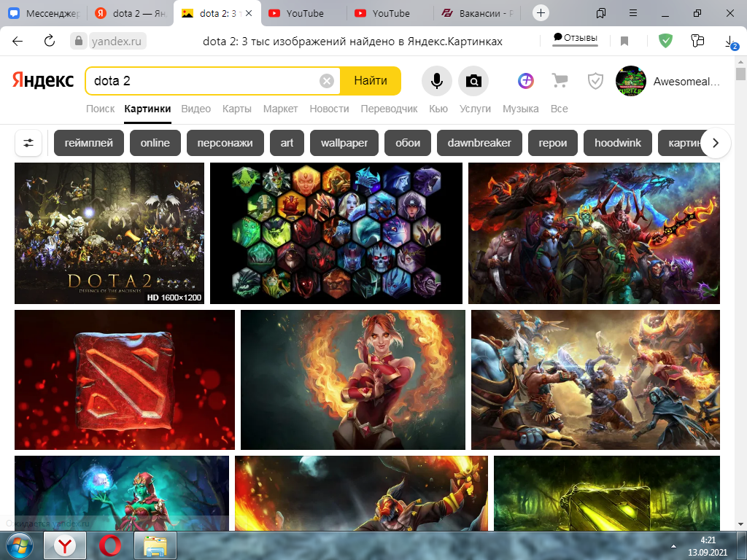Start voice search with microphone icon
This screenshot has height=560, width=747.
(x=437, y=81)
